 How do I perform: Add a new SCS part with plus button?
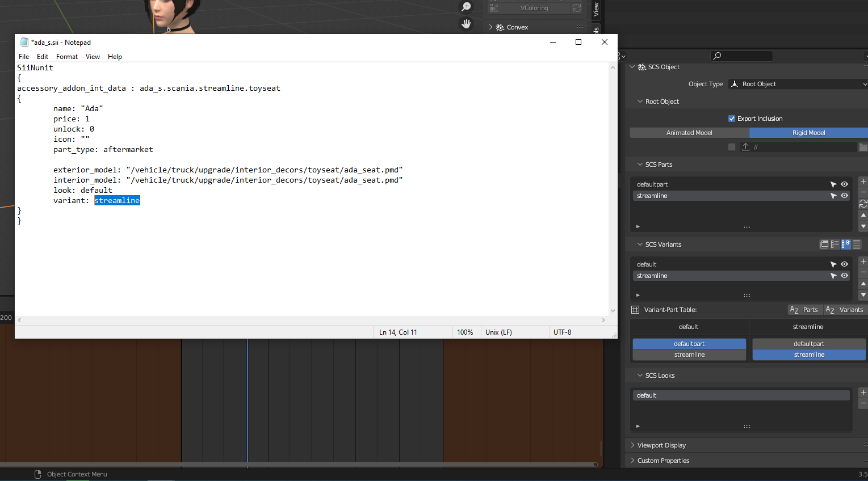(x=863, y=182)
